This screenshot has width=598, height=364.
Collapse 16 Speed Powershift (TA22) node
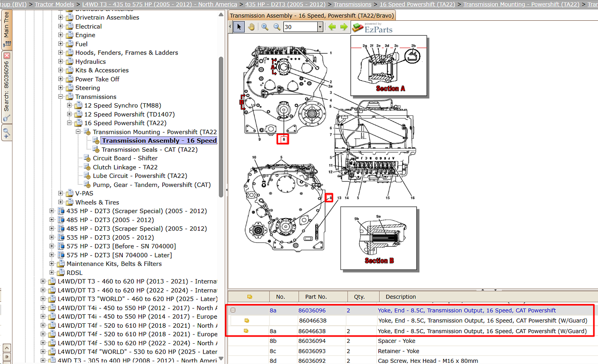coord(69,123)
